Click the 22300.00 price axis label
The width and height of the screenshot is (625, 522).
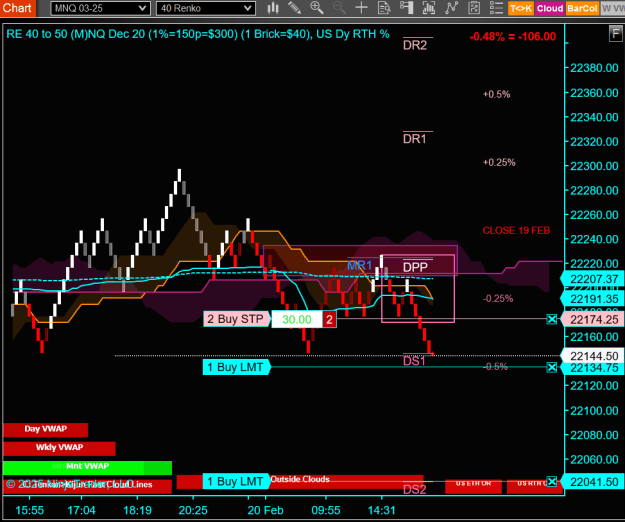(594, 166)
